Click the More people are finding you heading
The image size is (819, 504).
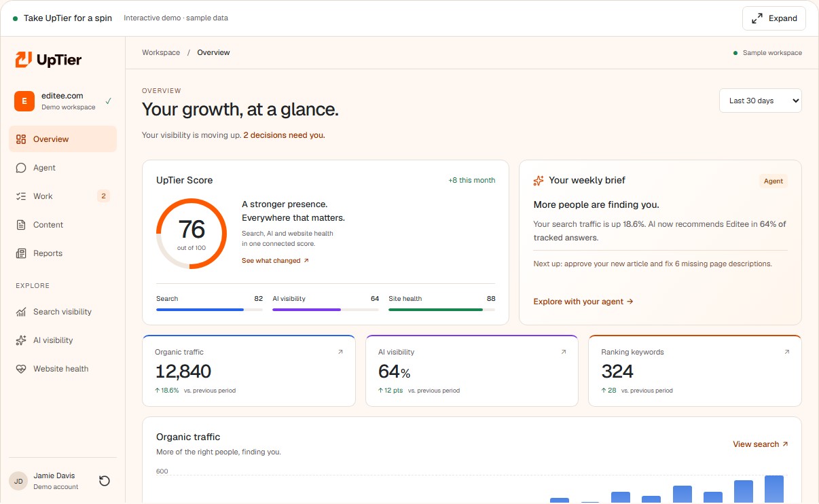(596, 204)
